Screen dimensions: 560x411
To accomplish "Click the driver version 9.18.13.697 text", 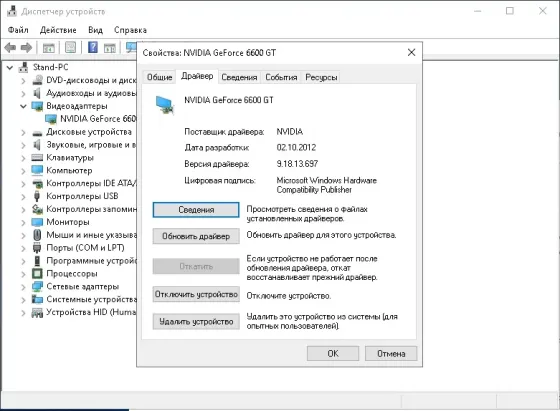I will point(297,164).
